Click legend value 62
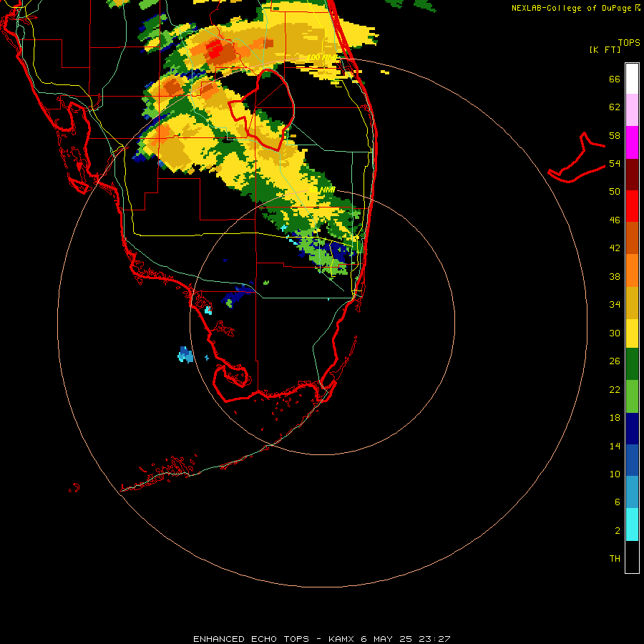Viewport: 644px width, 644px height. pos(615,107)
